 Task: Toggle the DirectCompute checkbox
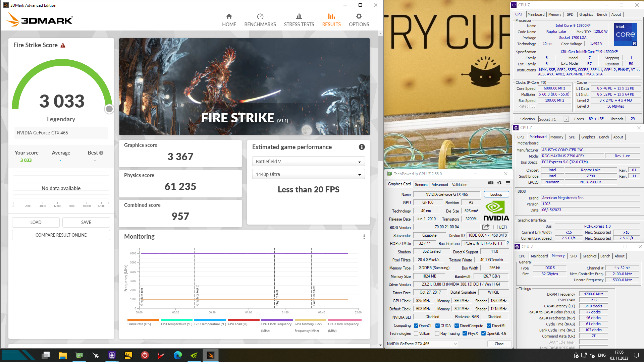457,326
